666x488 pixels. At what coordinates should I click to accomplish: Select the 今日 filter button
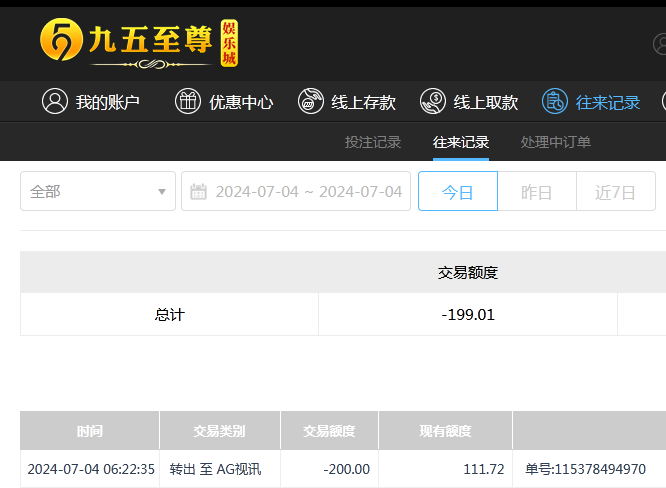(x=458, y=191)
